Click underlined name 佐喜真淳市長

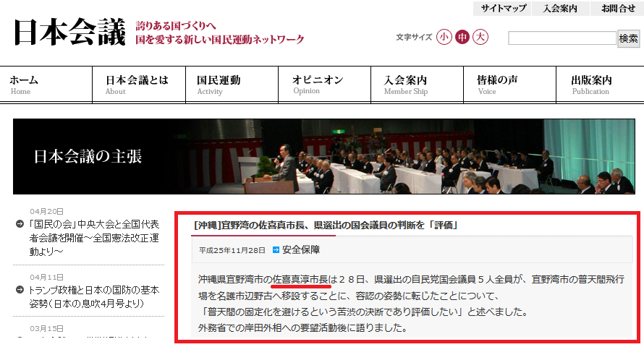[300, 280]
